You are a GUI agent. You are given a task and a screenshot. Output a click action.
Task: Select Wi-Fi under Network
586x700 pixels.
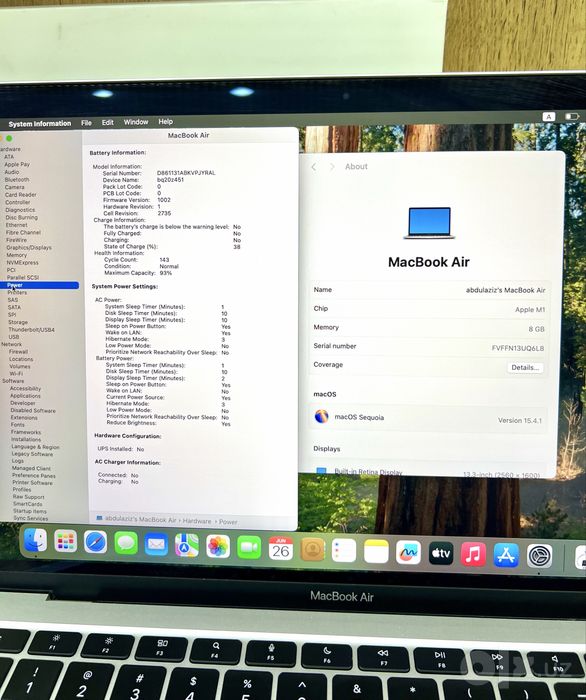tap(16, 374)
